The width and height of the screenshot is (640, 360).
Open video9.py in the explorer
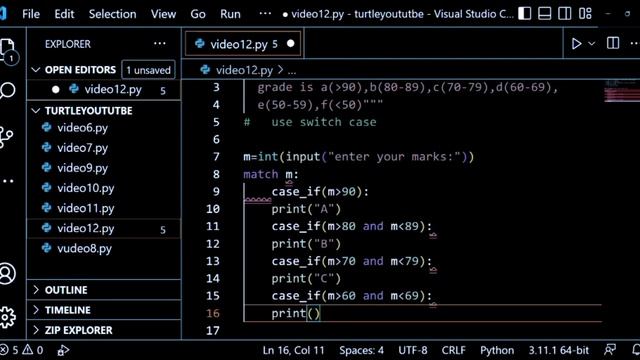click(x=104, y=168)
